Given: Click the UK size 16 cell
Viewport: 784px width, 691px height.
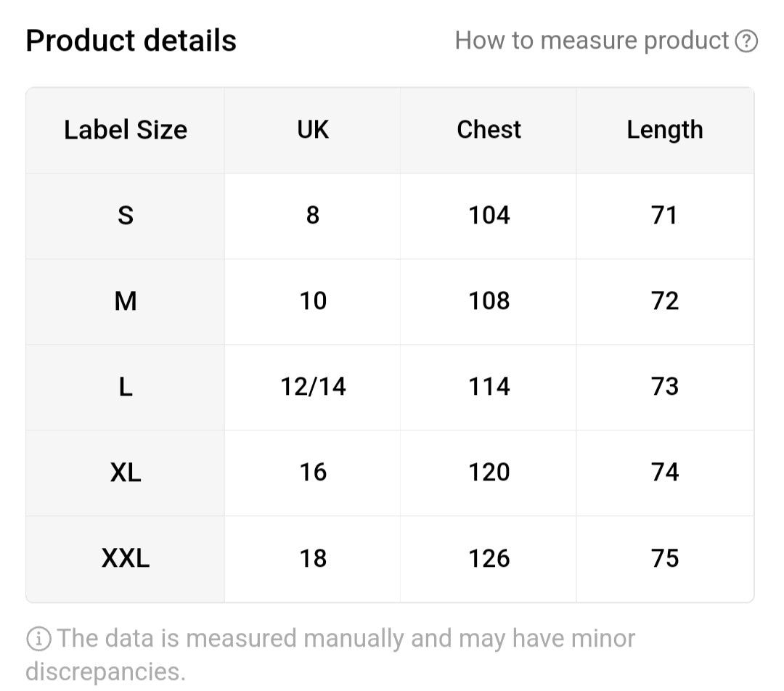Looking at the screenshot, I should pos(312,473).
